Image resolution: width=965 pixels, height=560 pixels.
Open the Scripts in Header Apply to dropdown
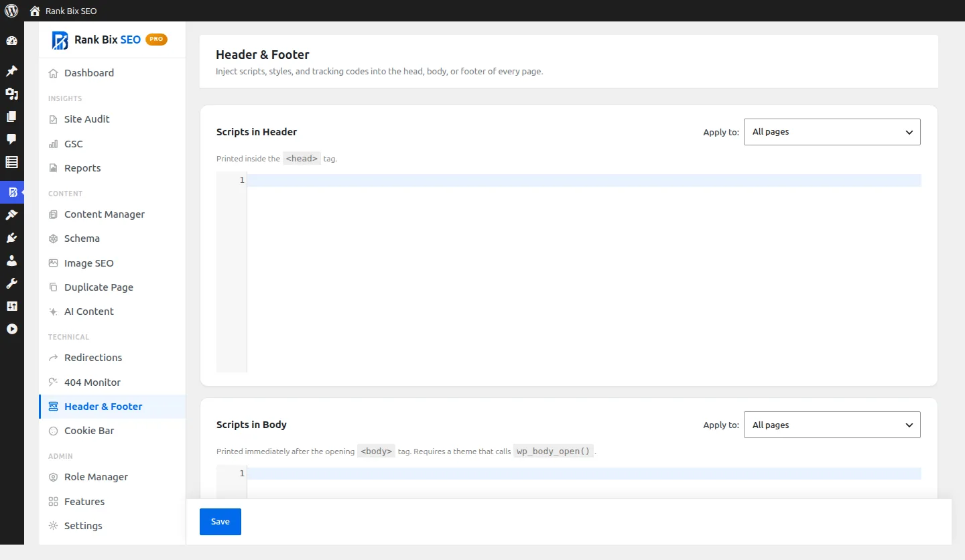(x=832, y=132)
